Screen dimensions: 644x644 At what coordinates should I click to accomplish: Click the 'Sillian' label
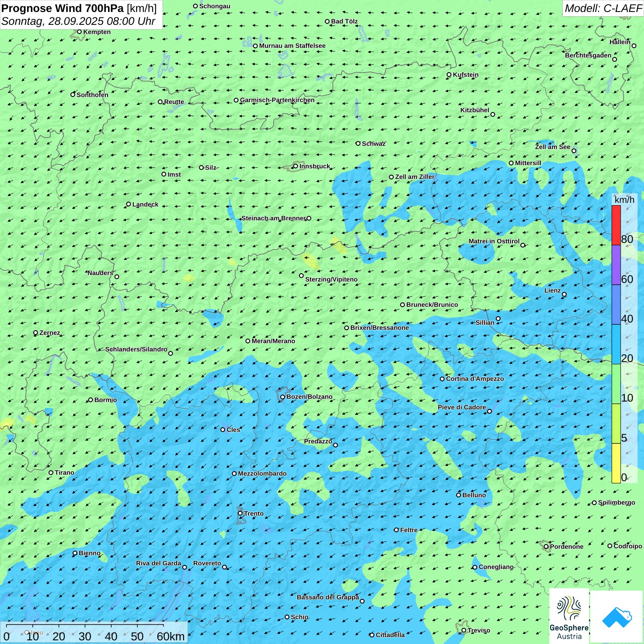pos(485,322)
